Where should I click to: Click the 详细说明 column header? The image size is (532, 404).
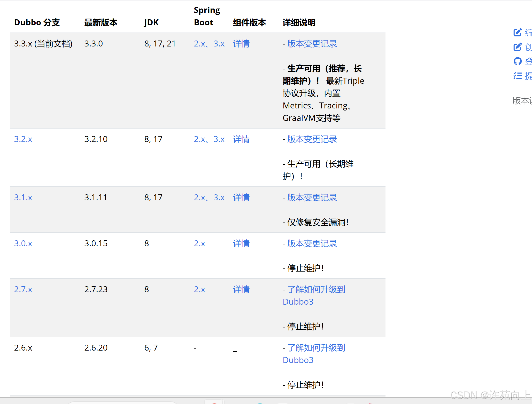point(299,22)
